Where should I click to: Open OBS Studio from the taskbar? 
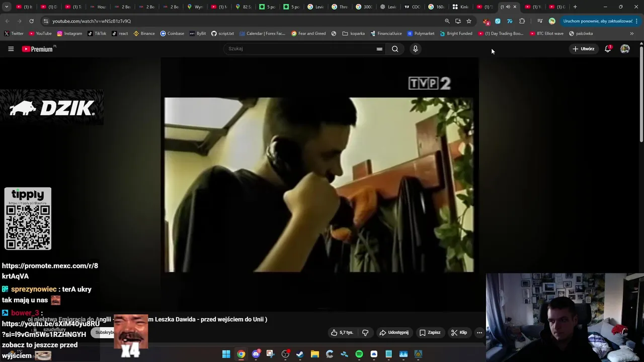point(285,354)
